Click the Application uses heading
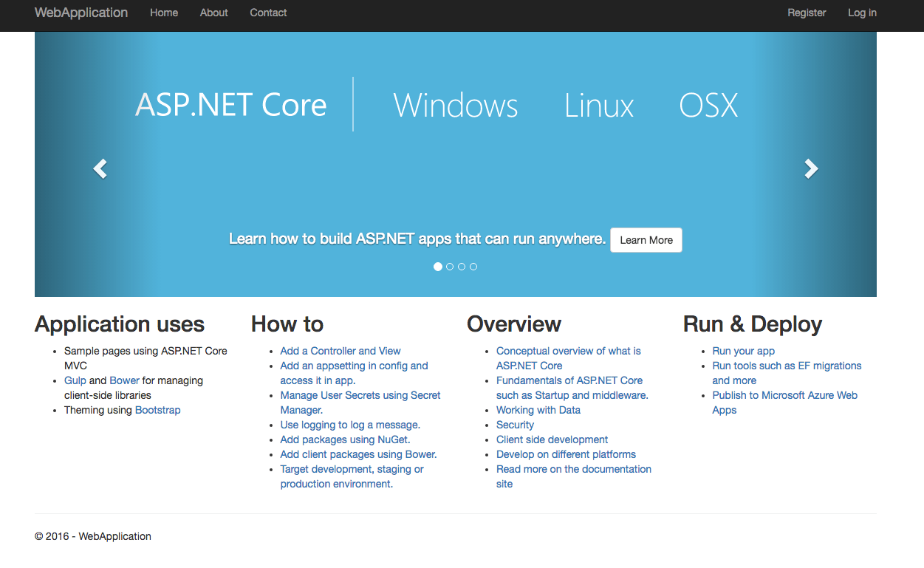Image resolution: width=924 pixels, height=568 pixels. tap(120, 324)
